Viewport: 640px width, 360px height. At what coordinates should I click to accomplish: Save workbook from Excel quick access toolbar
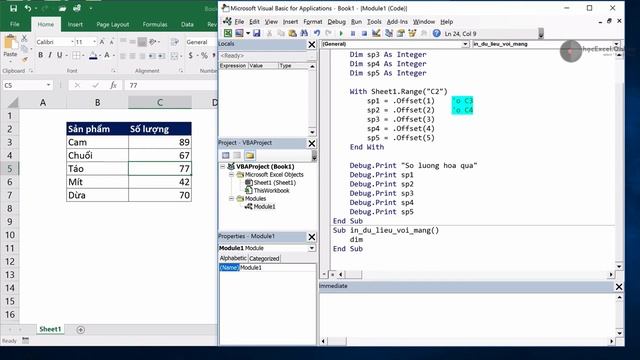[13, 8]
